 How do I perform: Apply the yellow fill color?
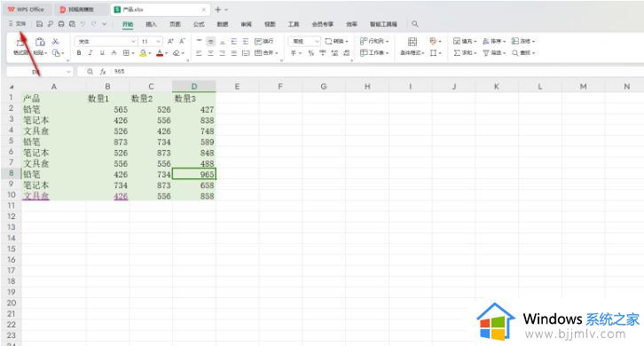click(x=143, y=53)
